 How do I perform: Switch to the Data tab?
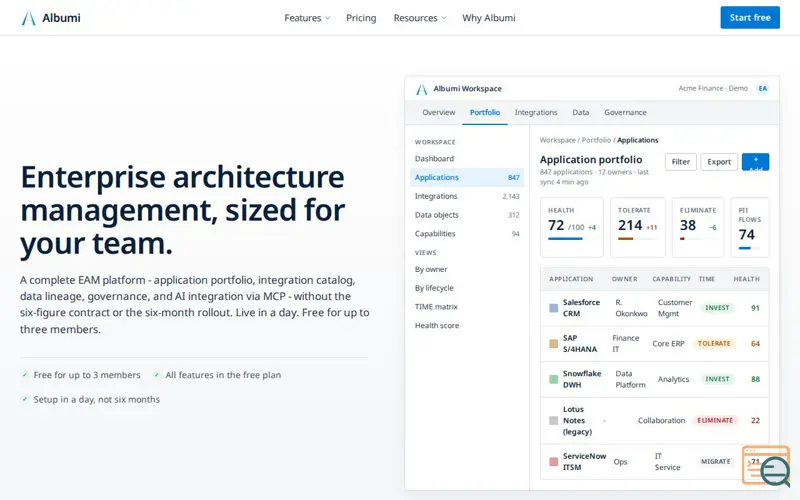(x=581, y=112)
